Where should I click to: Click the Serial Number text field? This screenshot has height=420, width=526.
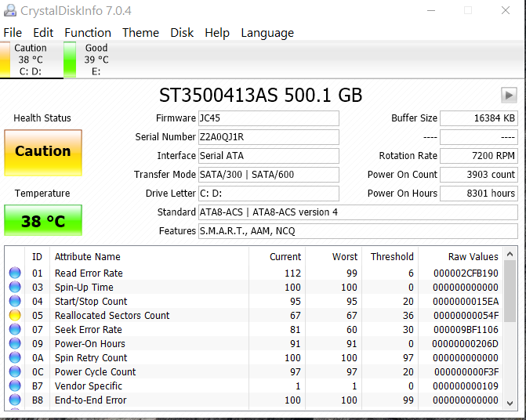point(270,137)
